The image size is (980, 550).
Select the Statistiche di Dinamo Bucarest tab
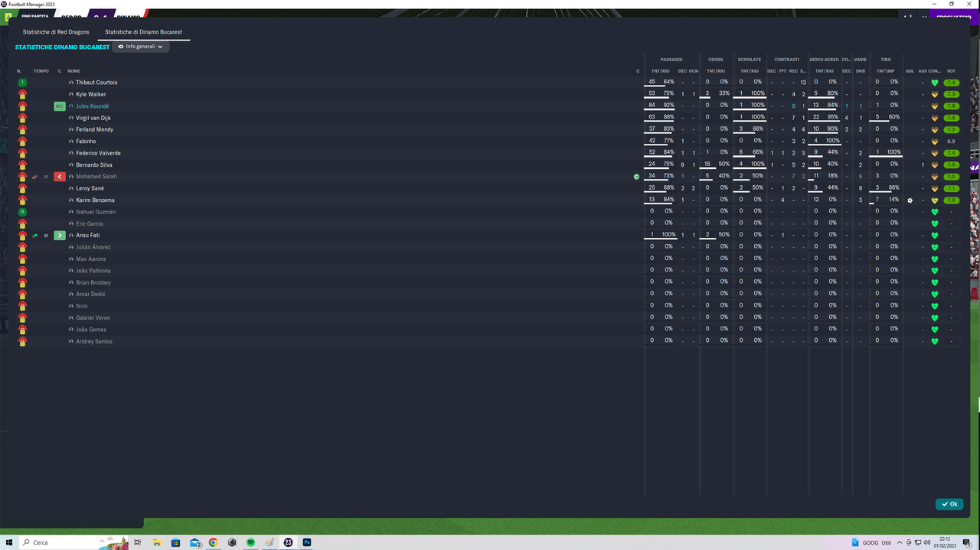[143, 32]
